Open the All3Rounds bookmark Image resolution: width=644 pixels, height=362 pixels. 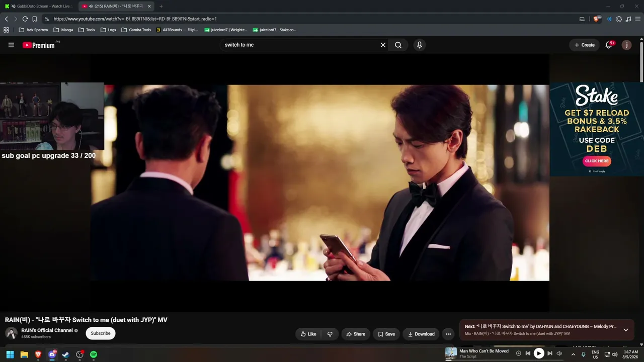(x=177, y=30)
